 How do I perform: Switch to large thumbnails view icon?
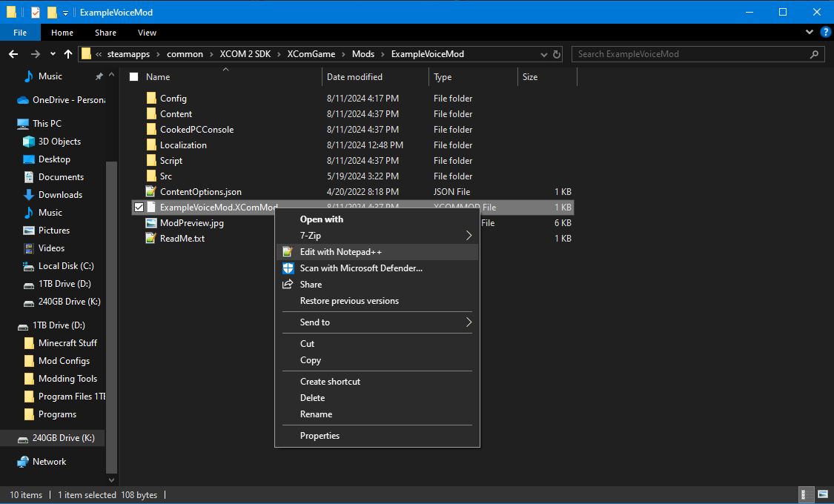tap(823, 494)
